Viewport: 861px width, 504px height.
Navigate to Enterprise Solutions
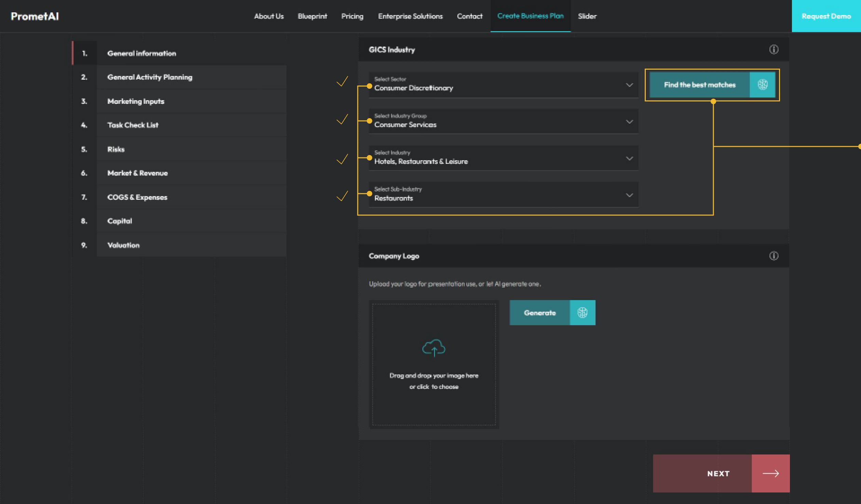click(x=410, y=16)
